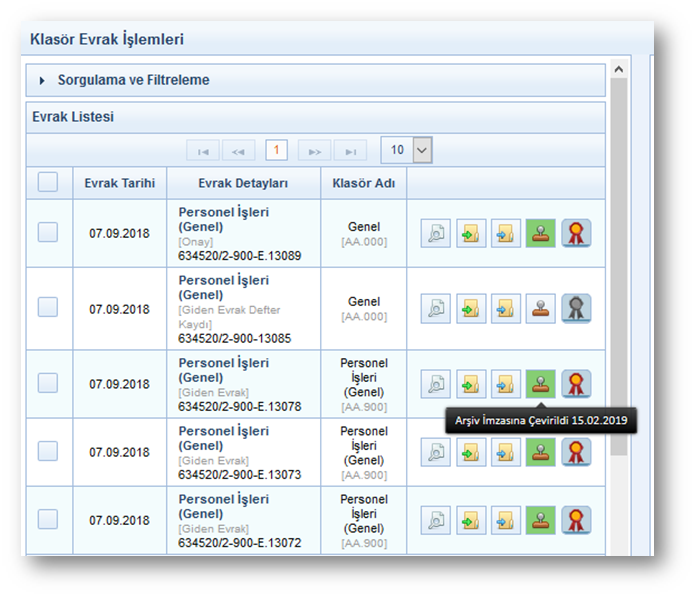Click the scrollbar up arrow
The height and width of the screenshot is (598, 696).
[618, 70]
